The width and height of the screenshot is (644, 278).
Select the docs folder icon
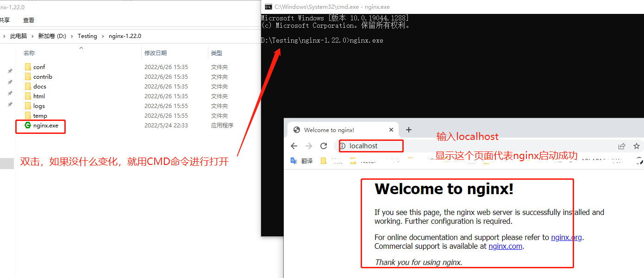(x=27, y=87)
